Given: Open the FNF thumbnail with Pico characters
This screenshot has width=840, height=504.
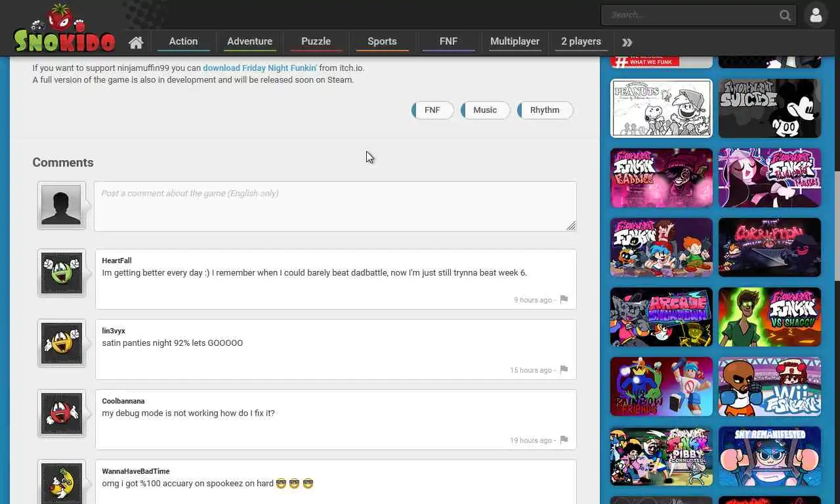Looking at the screenshot, I should [x=661, y=247].
